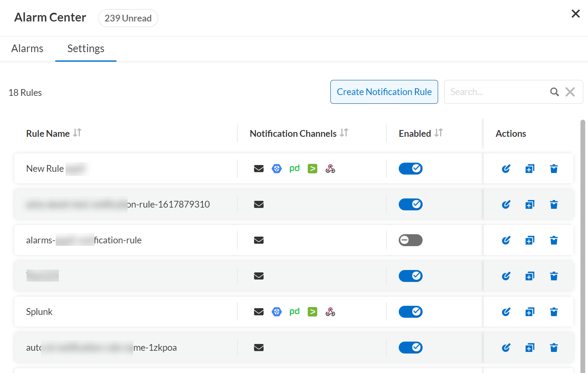588x373 pixels.
Task: Click the blue hexagon channel icon in Splunk row
Action: tap(277, 312)
